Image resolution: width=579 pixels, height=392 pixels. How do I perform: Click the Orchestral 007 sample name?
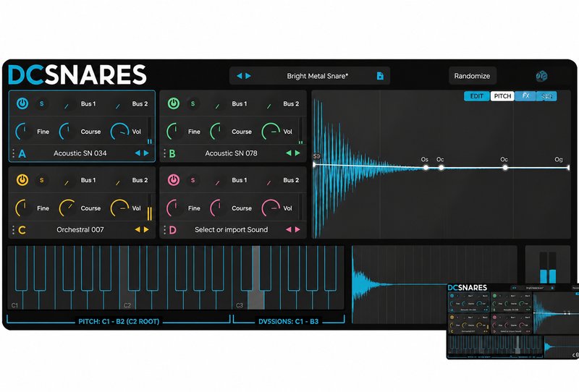coord(80,229)
